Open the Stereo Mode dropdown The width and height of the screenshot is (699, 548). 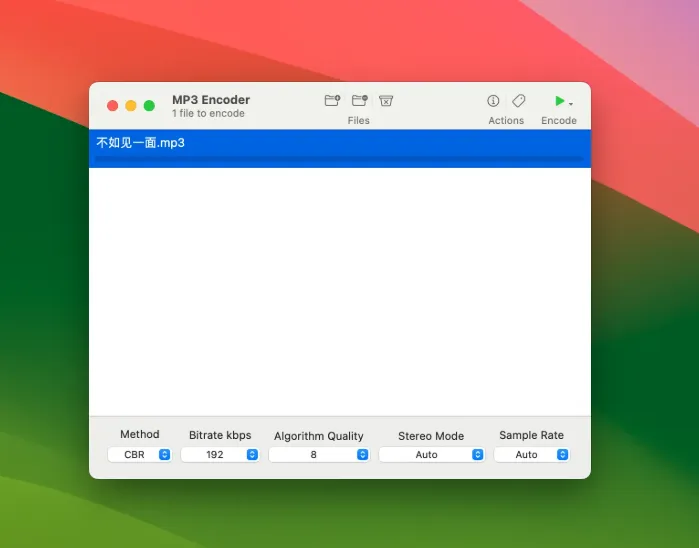click(x=432, y=454)
